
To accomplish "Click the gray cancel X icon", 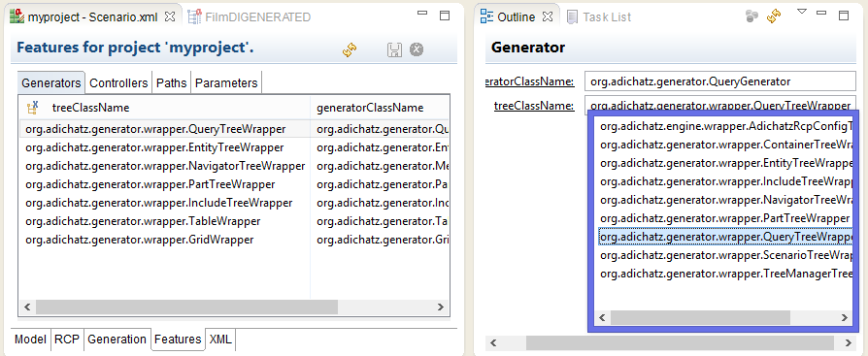I will point(417,49).
